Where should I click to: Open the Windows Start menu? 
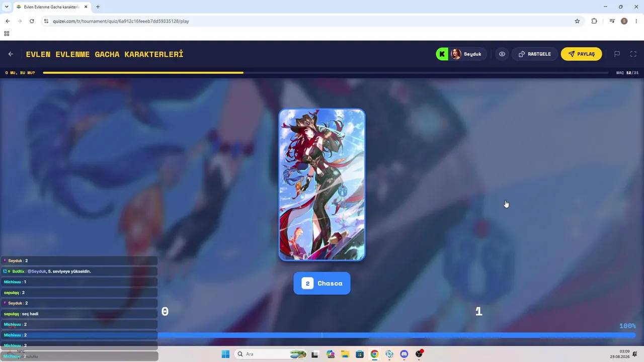pos(225,354)
